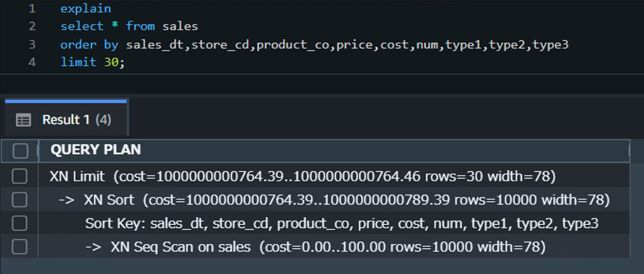
Task: Select the XN Limit cost result row
Action: point(334,176)
